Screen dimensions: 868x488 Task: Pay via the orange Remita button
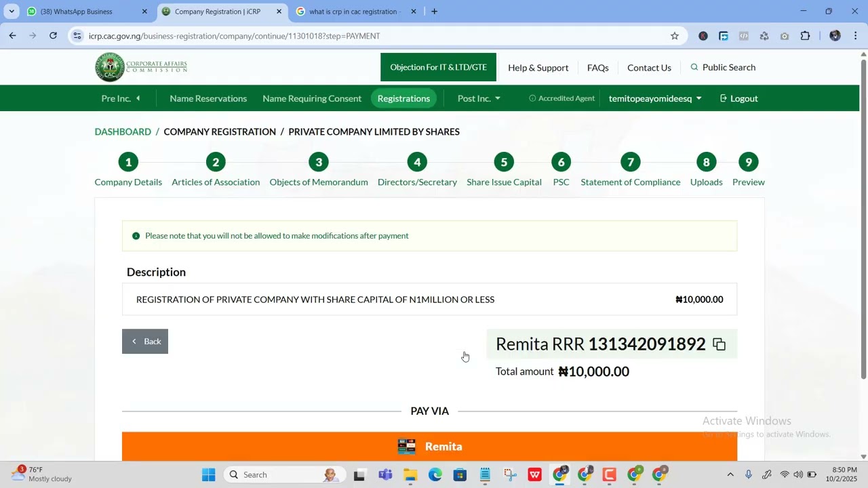pyautogui.click(x=429, y=447)
